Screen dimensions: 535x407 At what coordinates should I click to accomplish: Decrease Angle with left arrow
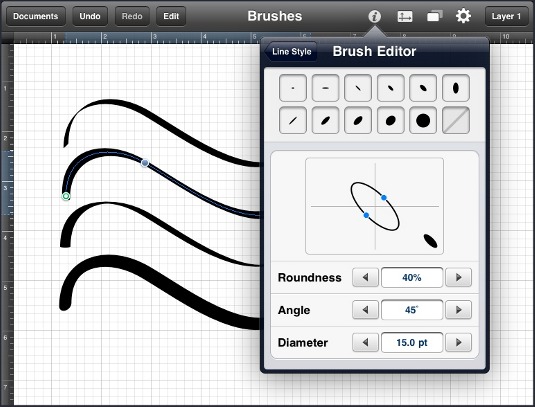point(365,310)
